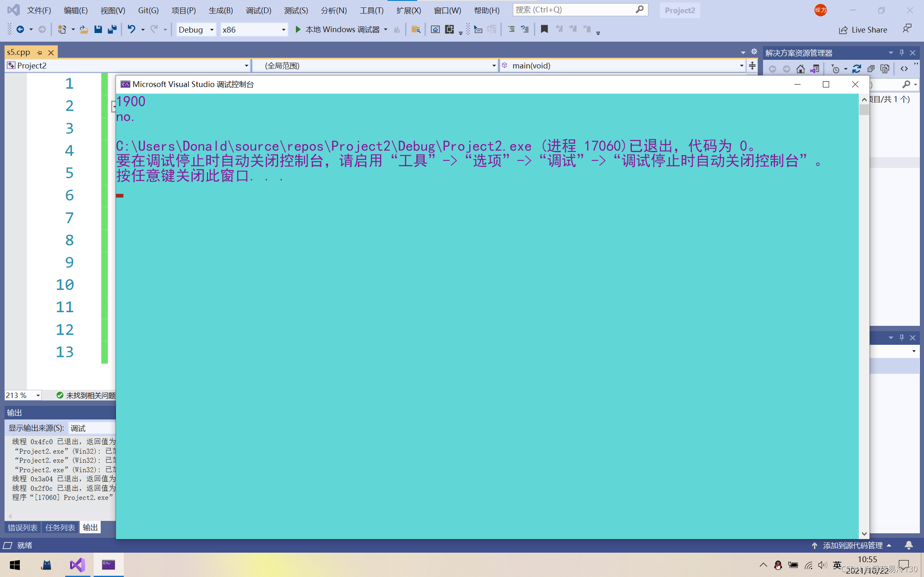This screenshot has width=924, height=577.
Task: Click the Navigate Backward arrow in toolbar
Action: click(x=20, y=29)
